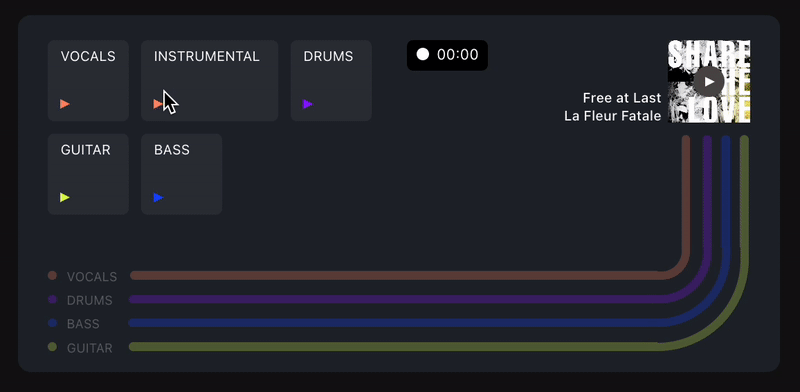Screen dimensions: 800x392
Task: Click the BASS label in track legend
Action: (83, 324)
